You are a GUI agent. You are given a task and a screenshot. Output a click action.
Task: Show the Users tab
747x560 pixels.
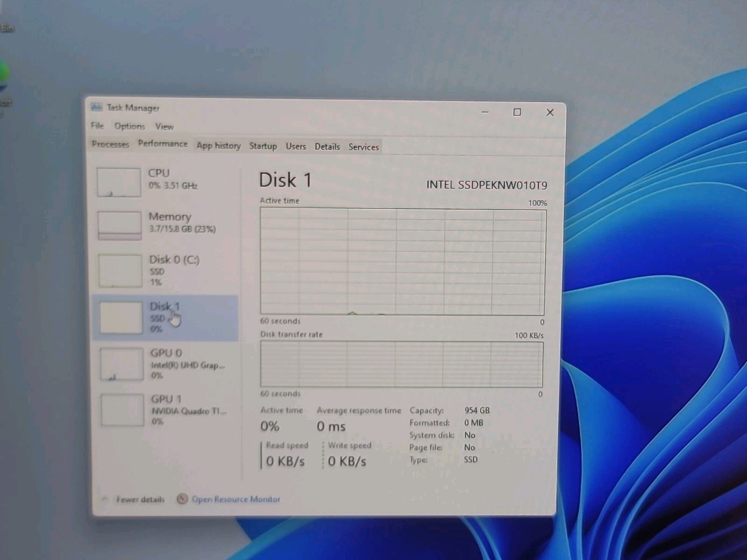click(x=296, y=147)
